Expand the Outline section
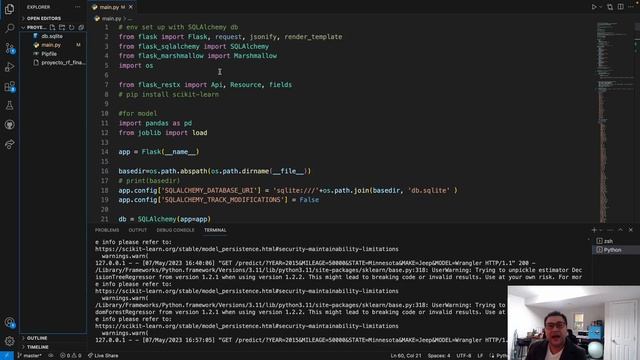 [37, 338]
